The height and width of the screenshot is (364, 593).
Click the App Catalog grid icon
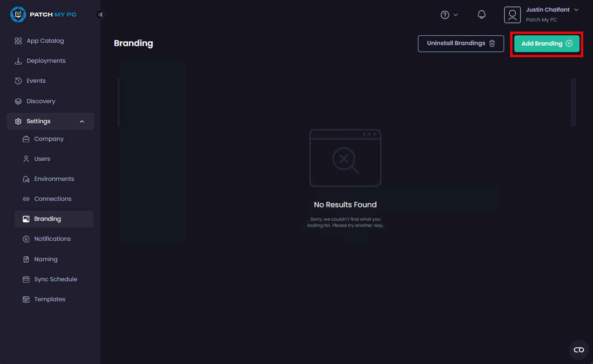coord(18,41)
